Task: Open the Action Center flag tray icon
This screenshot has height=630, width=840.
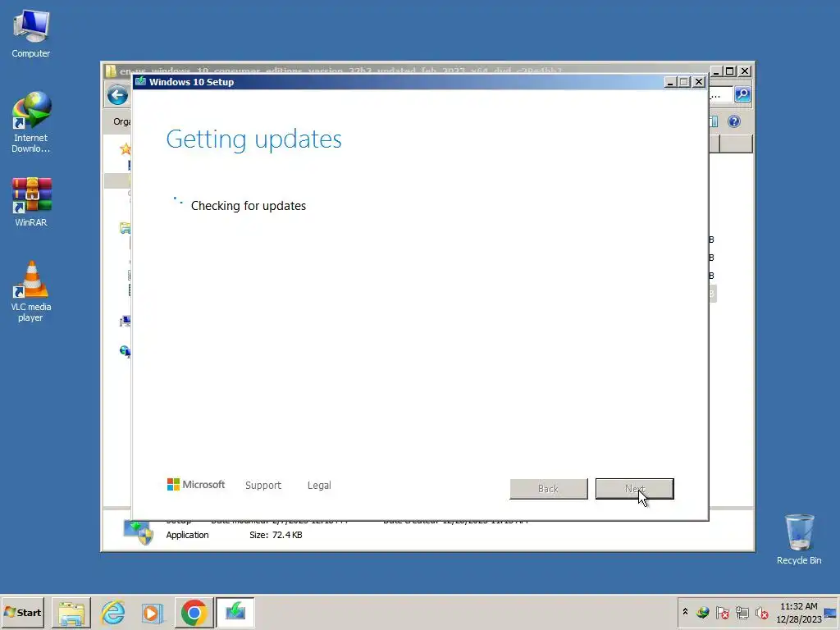Action: [x=723, y=612]
